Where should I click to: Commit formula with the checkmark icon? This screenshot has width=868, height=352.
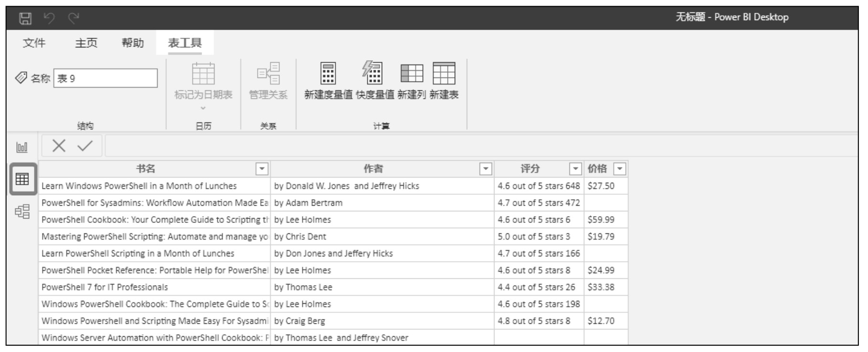[x=85, y=146]
